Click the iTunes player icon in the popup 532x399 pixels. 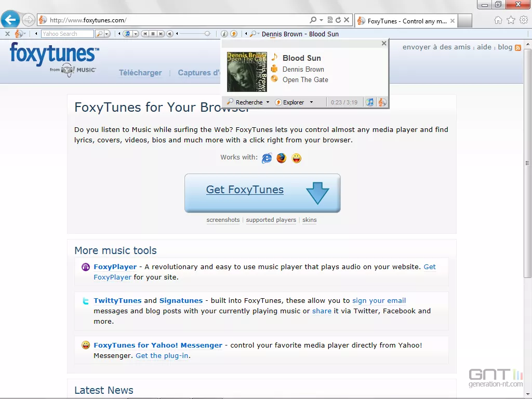369,102
